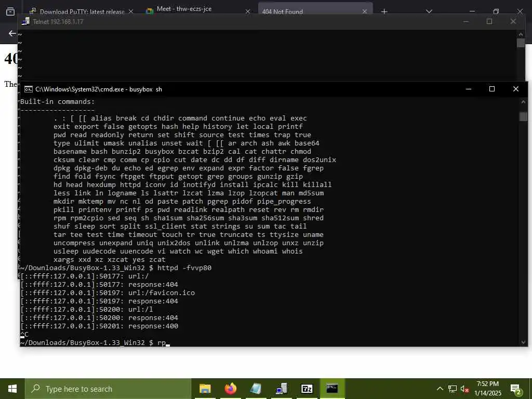Open Firefox from the taskbar
Viewport: 532px width, 399px height.
click(x=230, y=389)
